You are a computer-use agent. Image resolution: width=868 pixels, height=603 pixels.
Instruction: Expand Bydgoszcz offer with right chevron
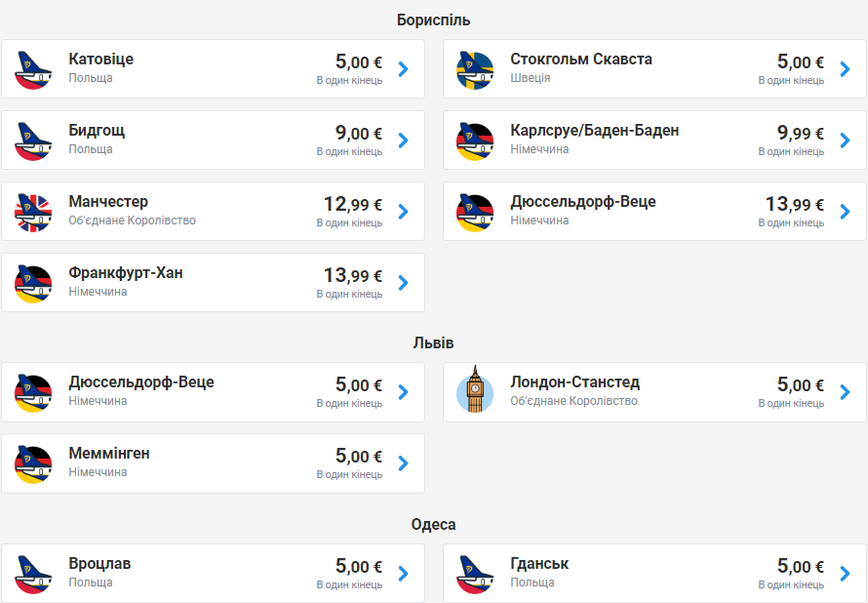[x=403, y=141]
